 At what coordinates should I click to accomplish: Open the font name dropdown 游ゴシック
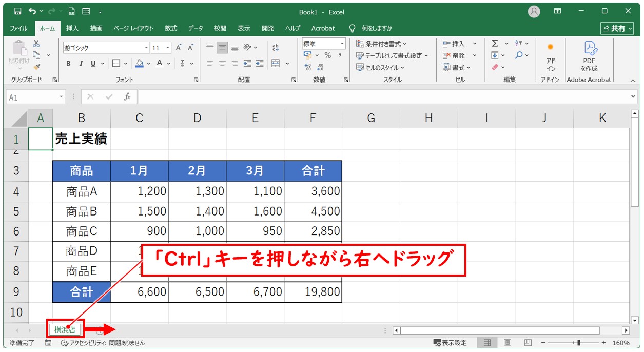[x=146, y=48]
